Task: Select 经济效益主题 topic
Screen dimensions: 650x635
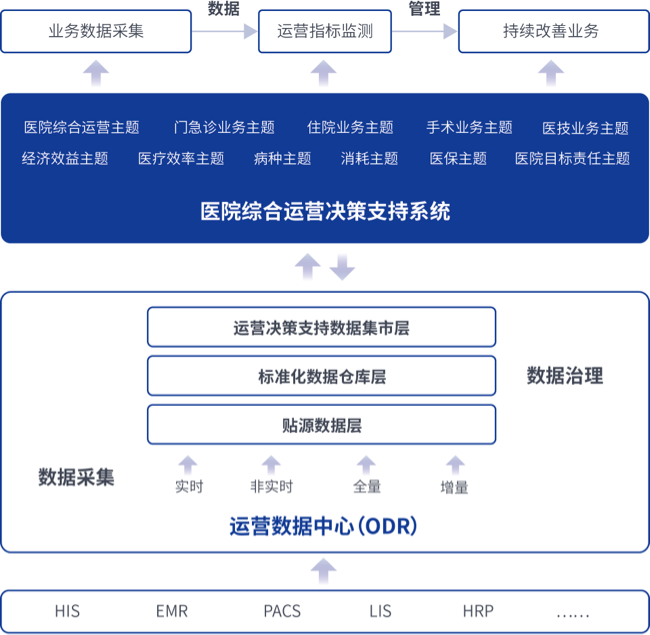Action: (x=65, y=158)
